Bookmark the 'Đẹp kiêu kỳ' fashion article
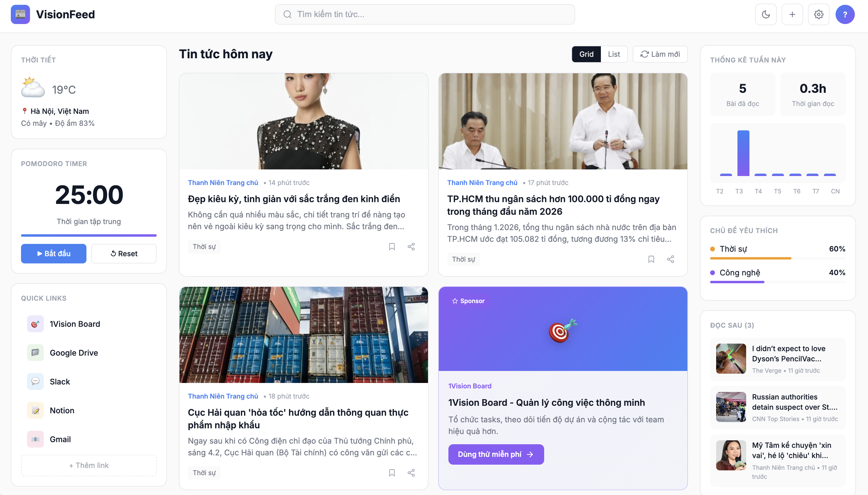 point(392,247)
